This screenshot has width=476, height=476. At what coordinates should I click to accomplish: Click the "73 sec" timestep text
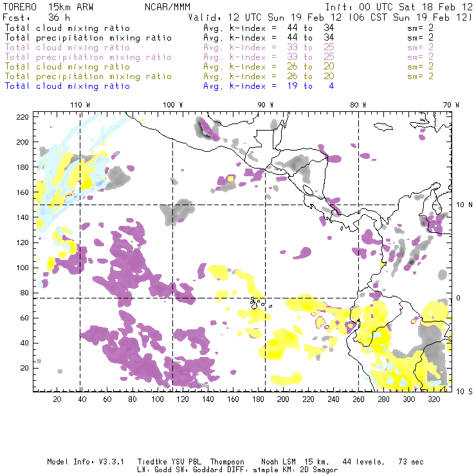pos(411,462)
